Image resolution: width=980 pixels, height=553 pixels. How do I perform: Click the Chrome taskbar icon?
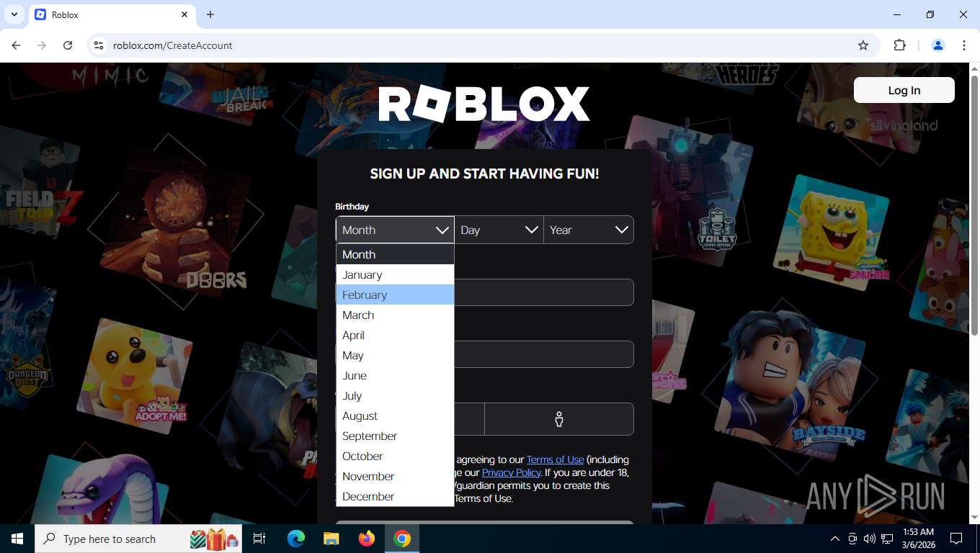pos(402,539)
